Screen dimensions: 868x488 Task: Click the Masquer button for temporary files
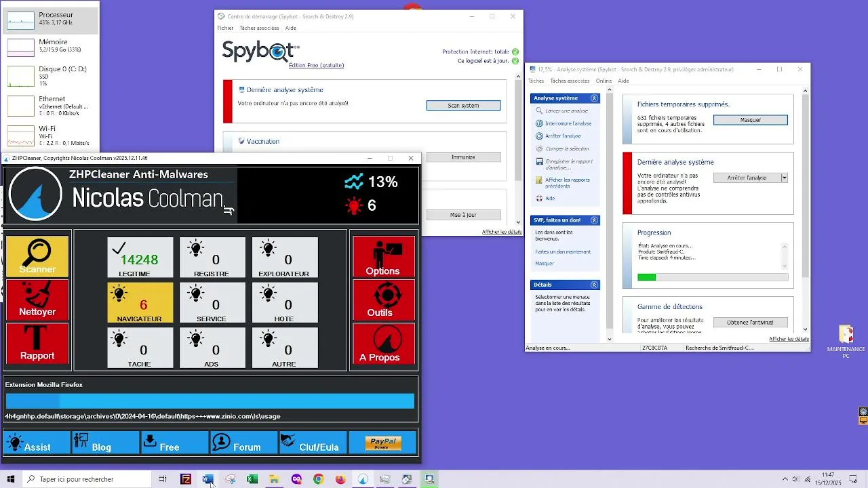point(750,120)
